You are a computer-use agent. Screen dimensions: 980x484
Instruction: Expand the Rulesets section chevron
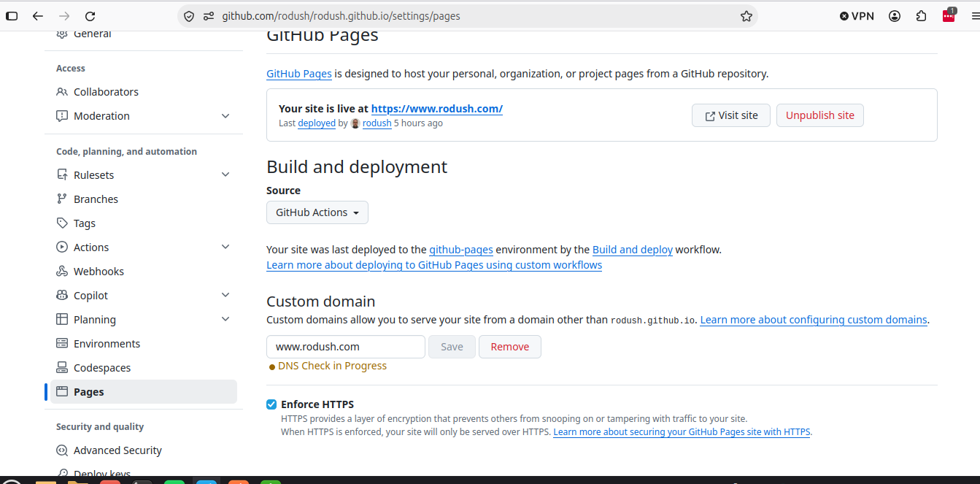tap(225, 174)
